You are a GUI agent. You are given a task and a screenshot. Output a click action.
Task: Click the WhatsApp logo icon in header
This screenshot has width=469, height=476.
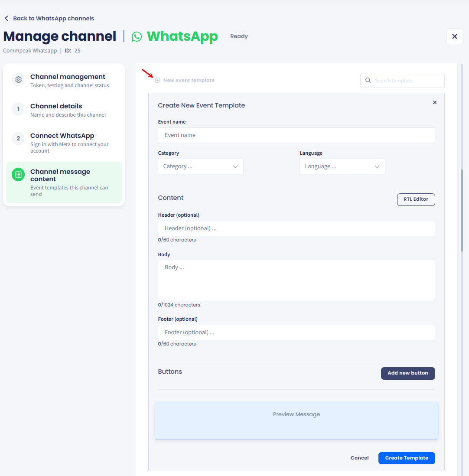click(137, 37)
